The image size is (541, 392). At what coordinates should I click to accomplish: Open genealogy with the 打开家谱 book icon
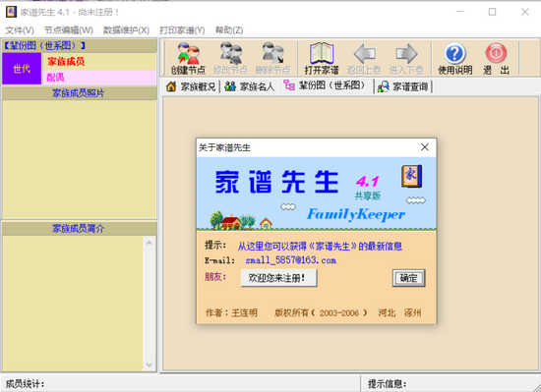322,53
